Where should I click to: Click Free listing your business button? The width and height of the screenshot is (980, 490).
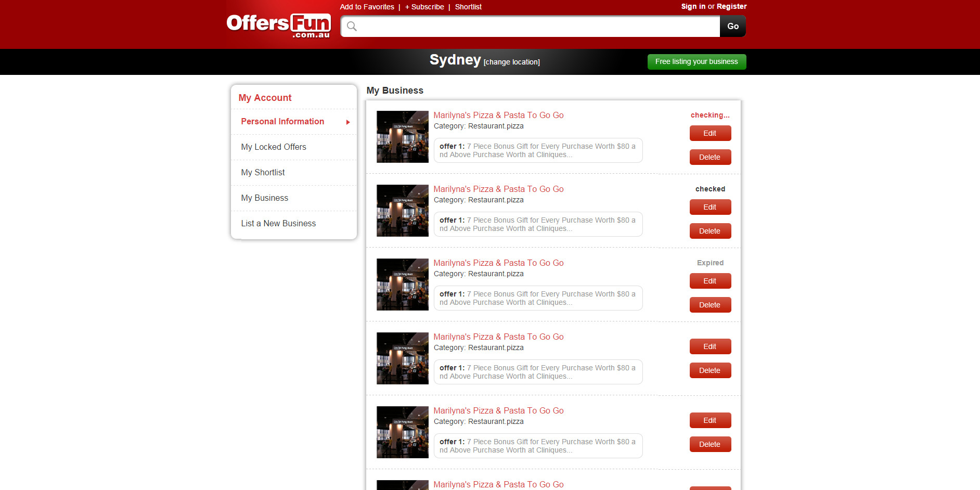pyautogui.click(x=696, y=62)
